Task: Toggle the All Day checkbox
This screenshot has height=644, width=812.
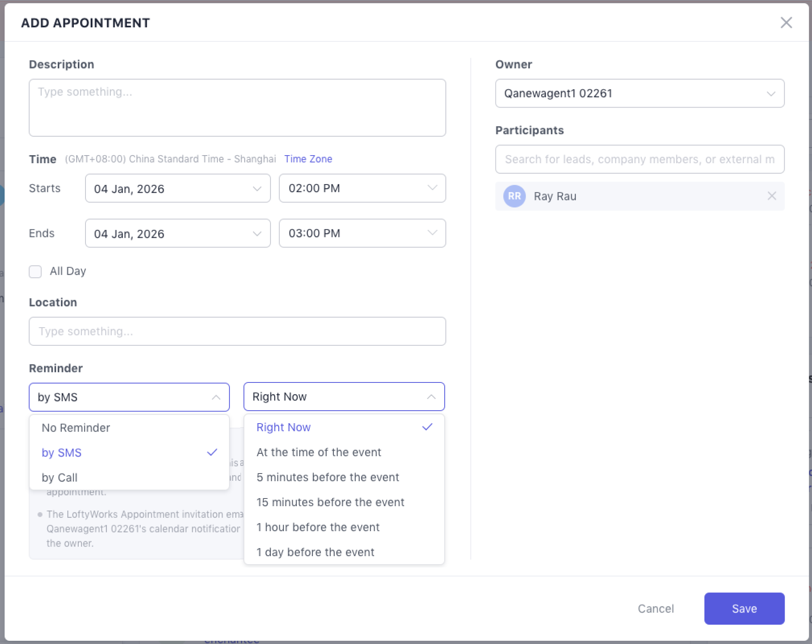Action: [35, 272]
